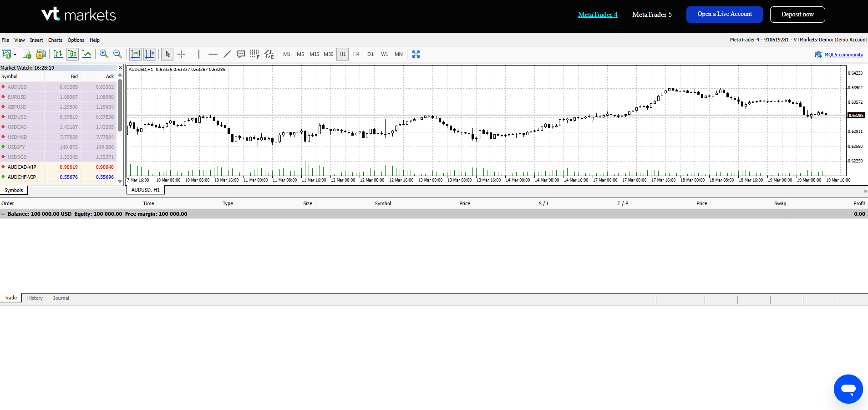Open the new chart dropdown arrow
Image resolution: width=868 pixels, height=410 pixels.
click(x=15, y=55)
